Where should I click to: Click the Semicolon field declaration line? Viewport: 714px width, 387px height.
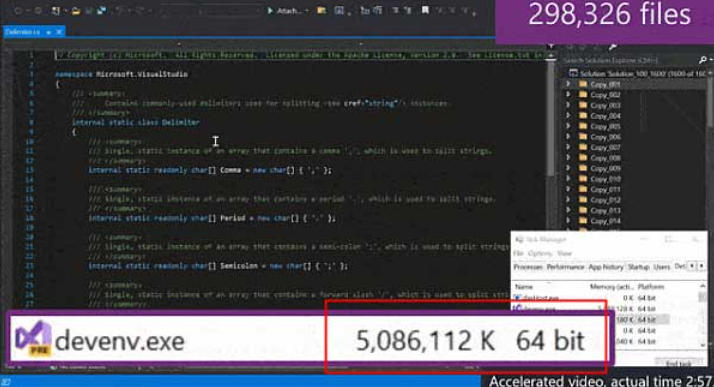click(x=218, y=266)
